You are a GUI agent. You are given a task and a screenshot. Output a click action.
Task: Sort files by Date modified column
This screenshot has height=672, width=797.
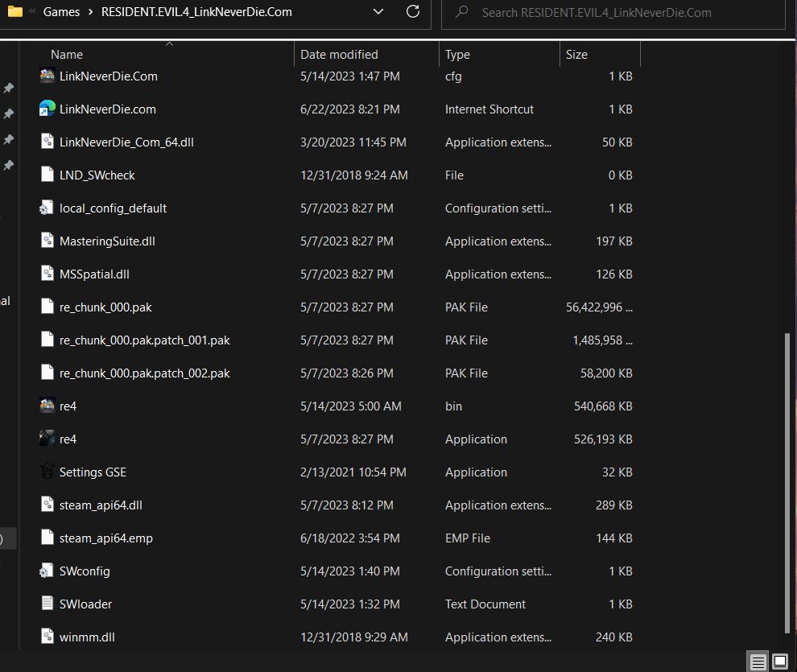tap(339, 55)
